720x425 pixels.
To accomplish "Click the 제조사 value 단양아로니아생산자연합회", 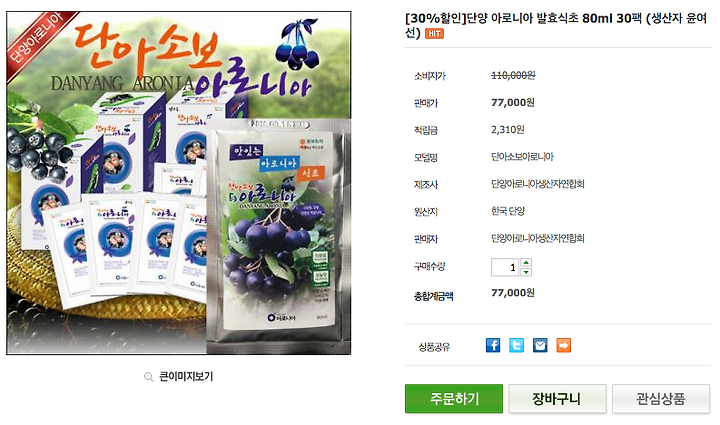I will 538,184.
